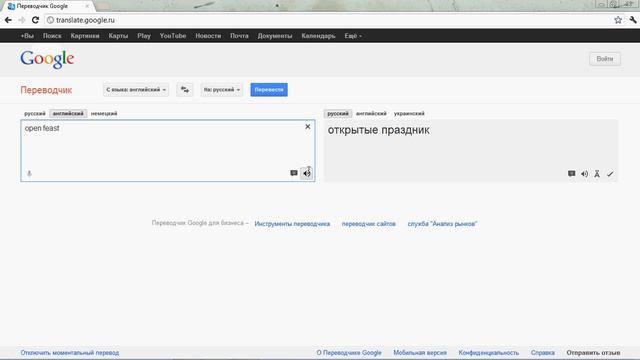Select немецкий as source language
The width and height of the screenshot is (640, 360).
tap(104, 113)
